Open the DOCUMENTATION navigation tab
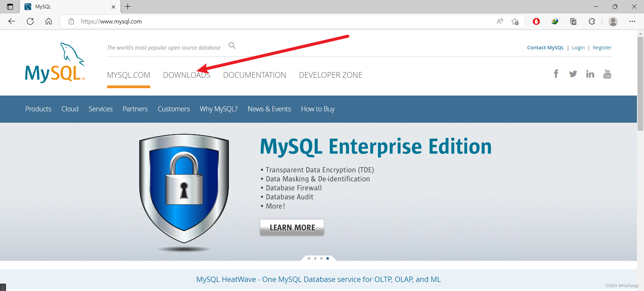Screen dimensions: 644x291 255,75
